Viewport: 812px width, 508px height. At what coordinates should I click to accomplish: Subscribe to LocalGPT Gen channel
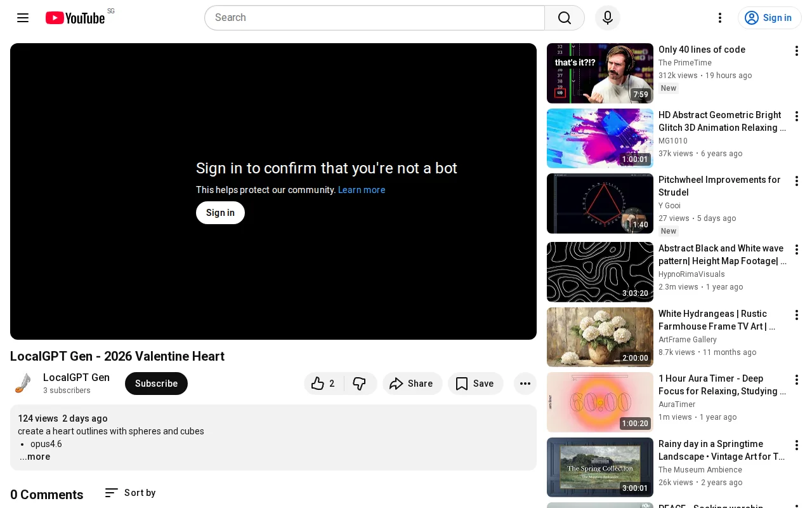coord(156,384)
